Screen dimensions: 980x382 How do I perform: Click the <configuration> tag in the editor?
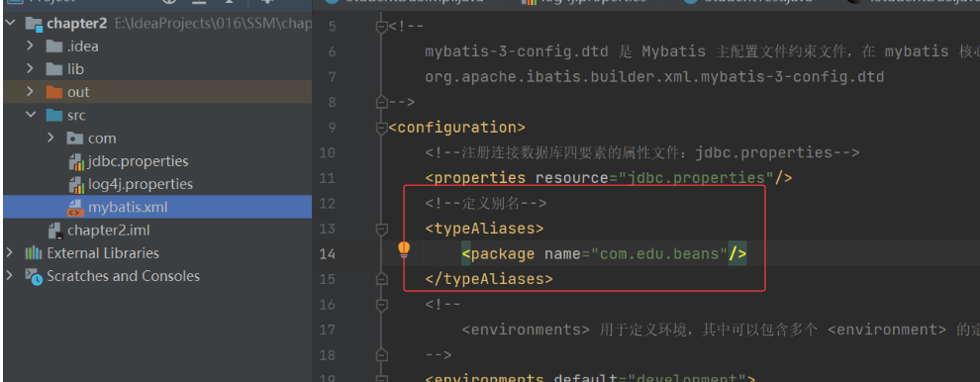pos(457,128)
